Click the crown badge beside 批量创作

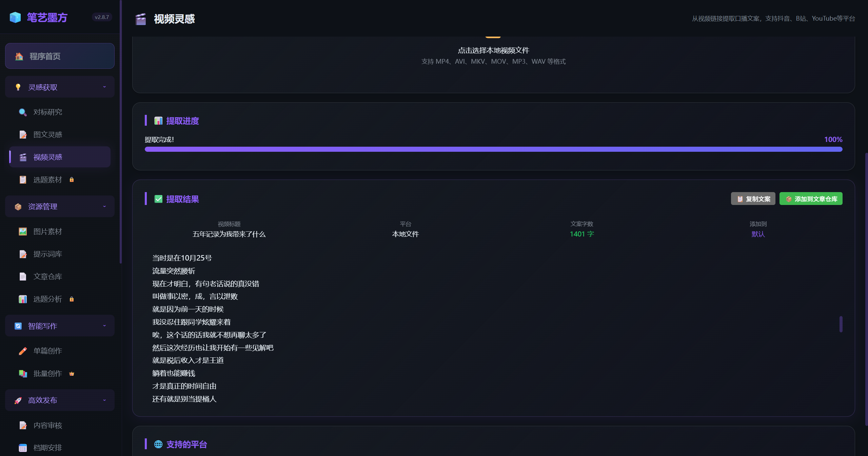click(72, 374)
